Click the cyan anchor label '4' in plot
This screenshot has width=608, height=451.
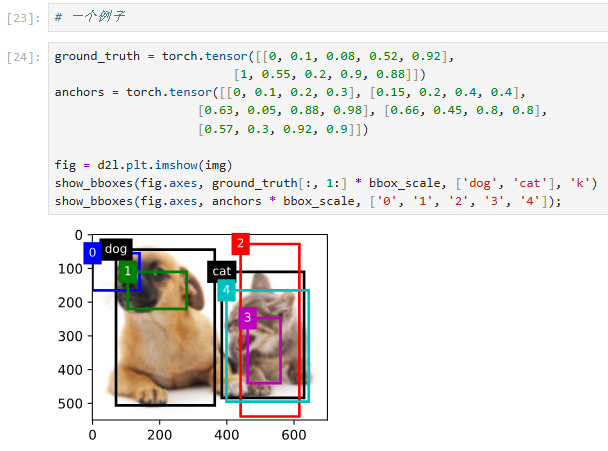(226, 290)
